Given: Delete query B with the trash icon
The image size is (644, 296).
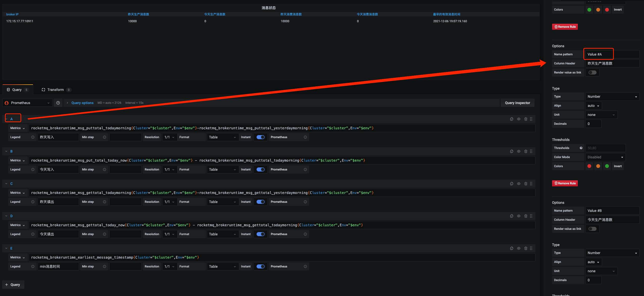Looking at the screenshot, I should pos(526,151).
